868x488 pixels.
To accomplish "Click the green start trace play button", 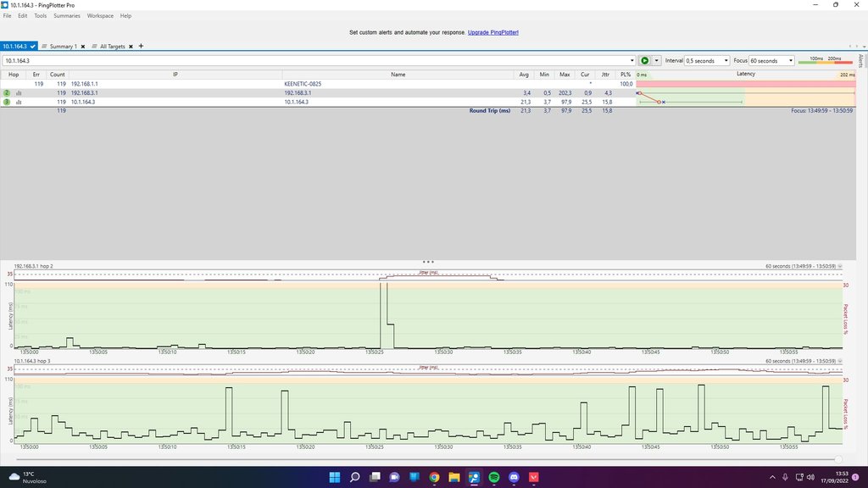I will pos(645,61).
